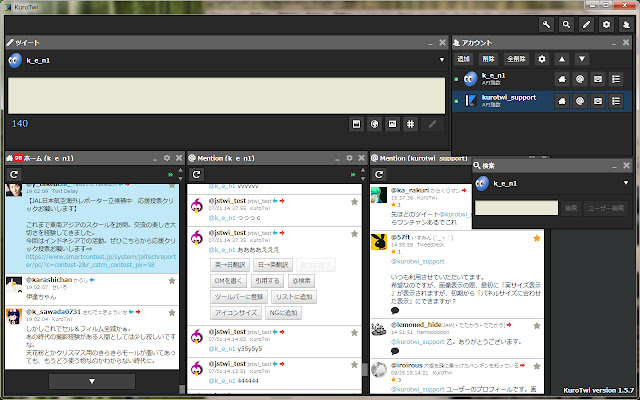Click 追加 button in account panel
Image resolution: width=640 pixels, height=400 pixels.
[464, 59]
